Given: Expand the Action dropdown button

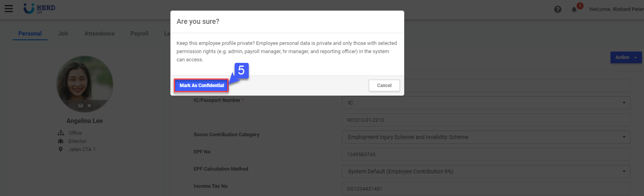Looking at the screenshot, I should tap(626, 57).
